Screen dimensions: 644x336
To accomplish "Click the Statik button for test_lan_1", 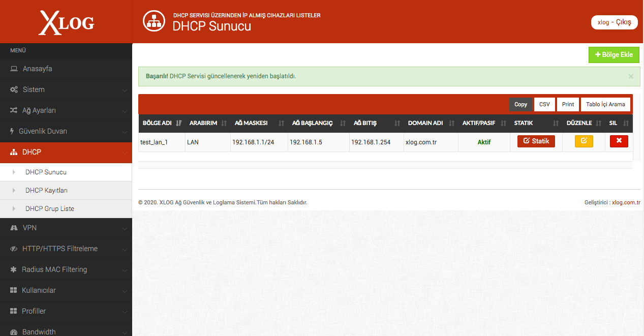I will coord(536,141).
